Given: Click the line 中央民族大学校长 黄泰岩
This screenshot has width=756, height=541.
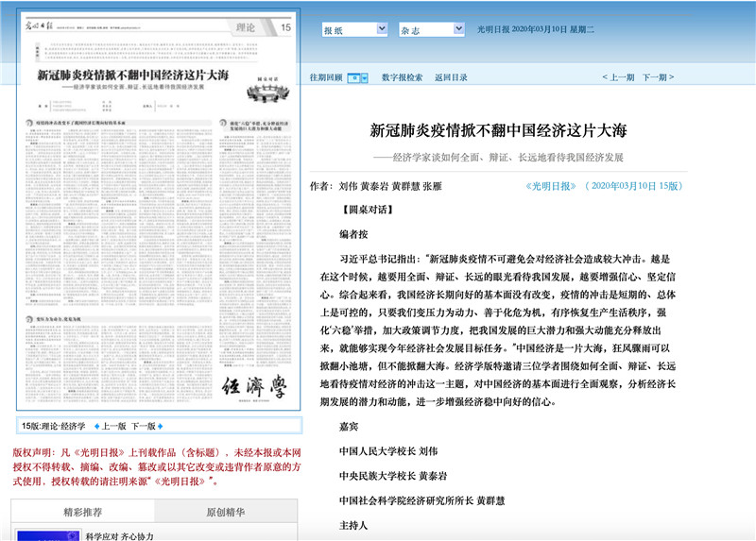Looking at the screenshot, I should [393, 476].
